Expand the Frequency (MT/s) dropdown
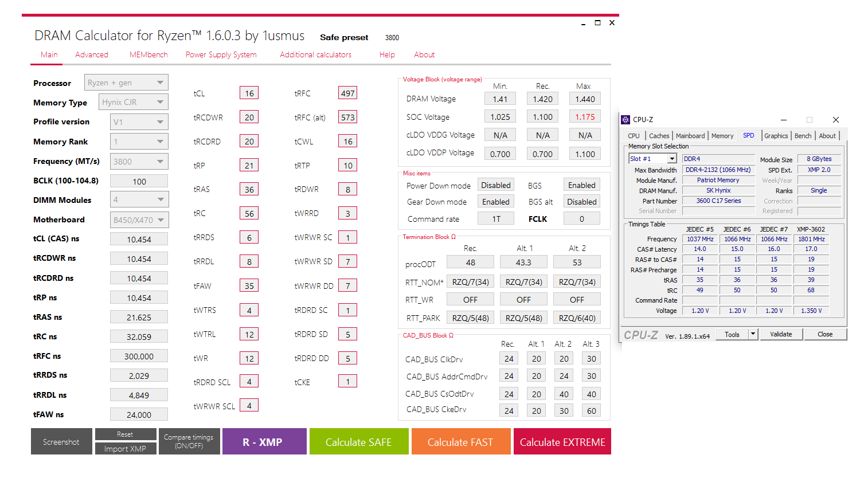 click(x=139, y=162)
